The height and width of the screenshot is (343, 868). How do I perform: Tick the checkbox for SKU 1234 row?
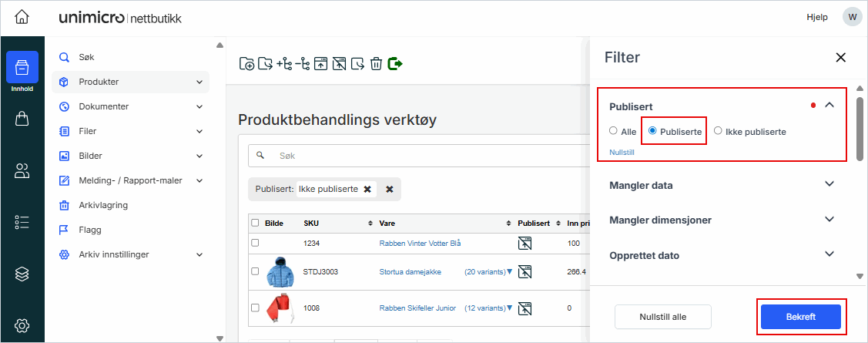[255, 243]
